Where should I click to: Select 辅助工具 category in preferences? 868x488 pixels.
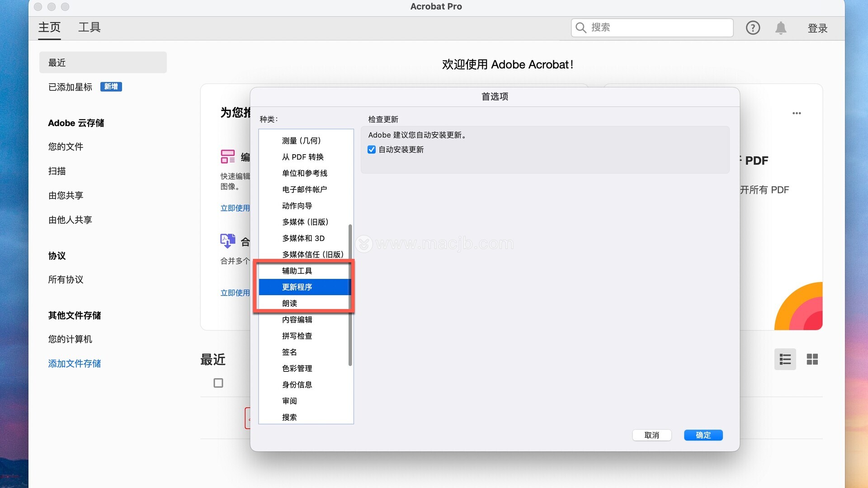297,271
